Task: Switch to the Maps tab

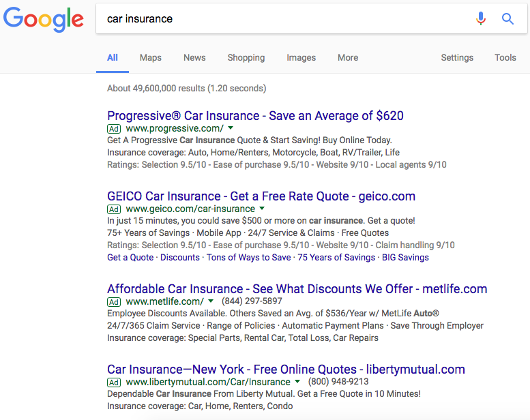Action: (x=151, y=58)
